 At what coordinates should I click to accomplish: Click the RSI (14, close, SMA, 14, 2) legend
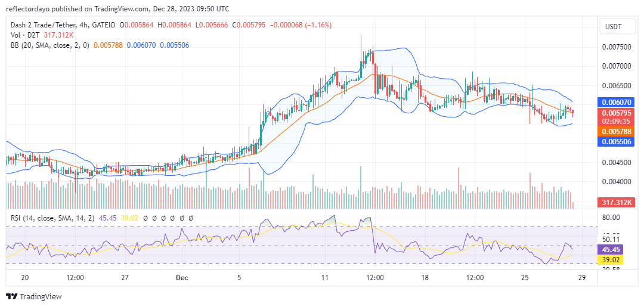click(x=52, y=218)
